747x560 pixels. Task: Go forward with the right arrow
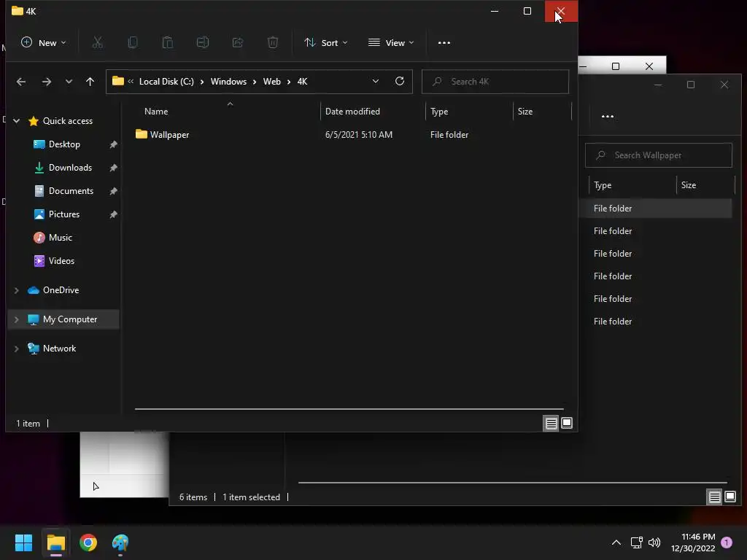[46, 82]
